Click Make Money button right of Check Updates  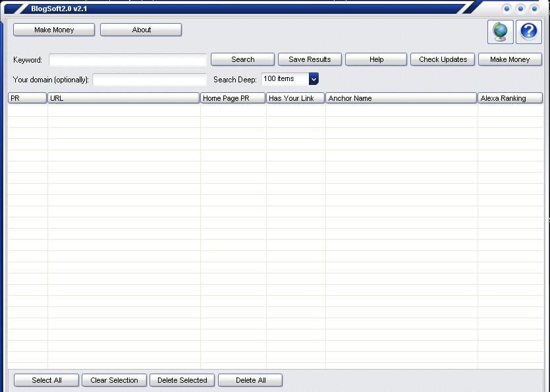coord(510,59)
